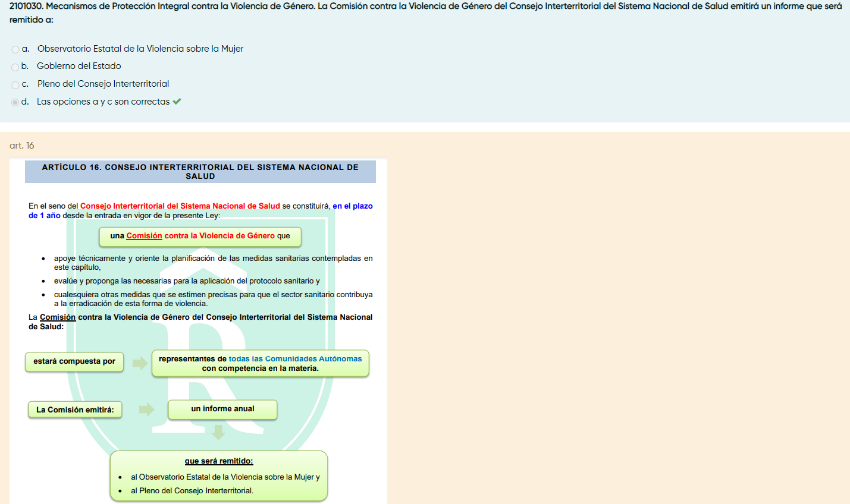Click arrow after 'estará compuesta por'

(140, 363)
